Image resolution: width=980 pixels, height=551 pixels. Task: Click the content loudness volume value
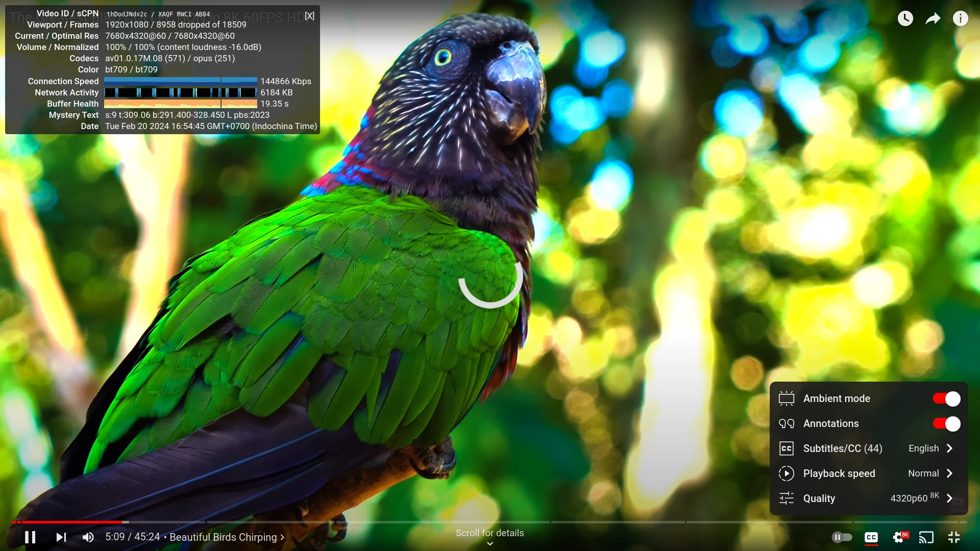(183, 47)
